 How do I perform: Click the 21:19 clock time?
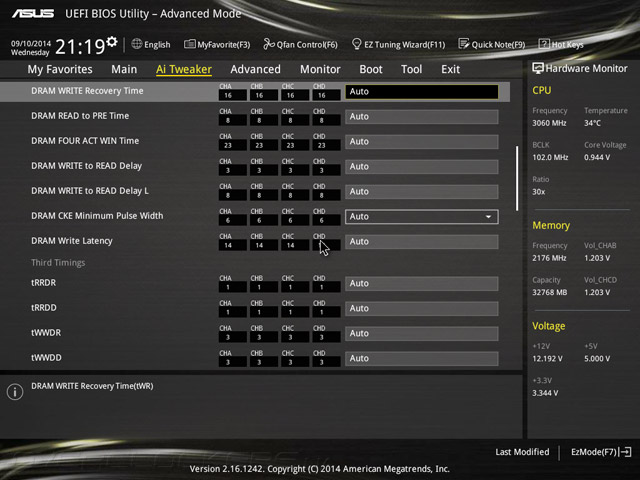(80, 47)
